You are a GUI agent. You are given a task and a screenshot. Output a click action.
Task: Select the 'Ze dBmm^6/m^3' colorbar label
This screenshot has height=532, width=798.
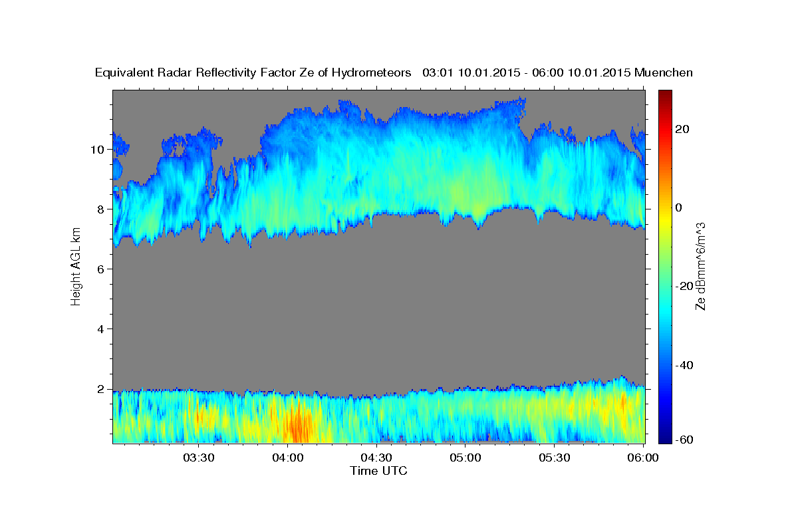(701, 265)
